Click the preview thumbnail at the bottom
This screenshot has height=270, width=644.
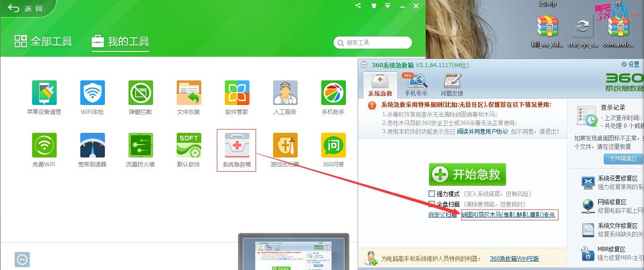293,252
